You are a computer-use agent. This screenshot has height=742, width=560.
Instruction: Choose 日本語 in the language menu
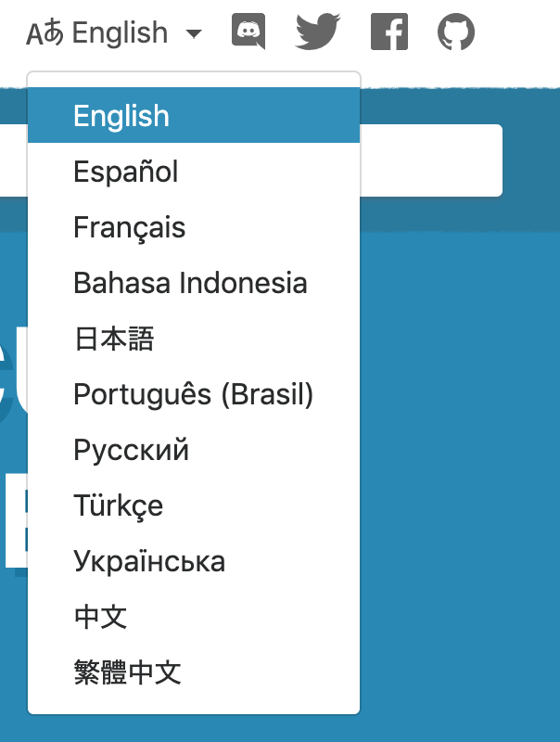coord(113,339)
